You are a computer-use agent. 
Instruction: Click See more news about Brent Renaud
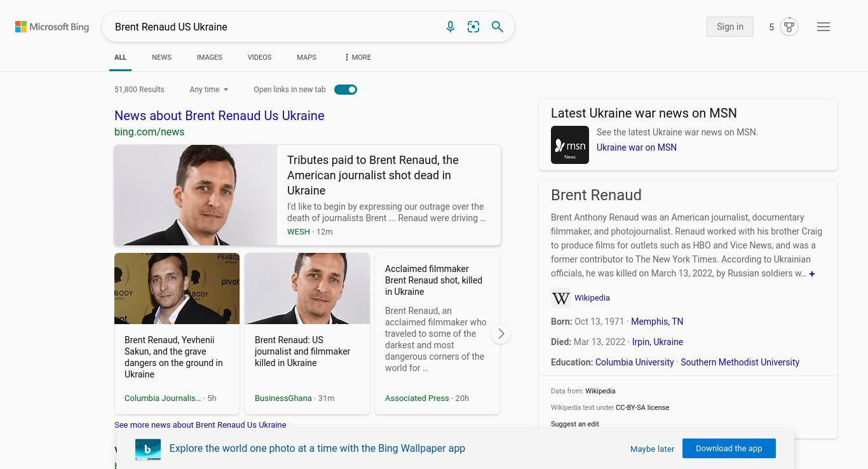pyautogui.click(x=200, y=425)
